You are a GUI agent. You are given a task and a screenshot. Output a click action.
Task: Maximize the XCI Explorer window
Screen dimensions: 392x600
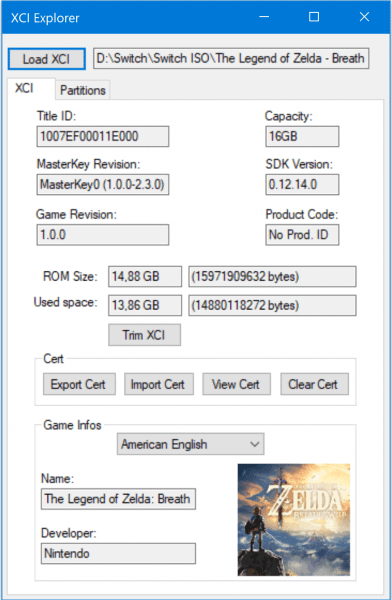tap(314, 17)
